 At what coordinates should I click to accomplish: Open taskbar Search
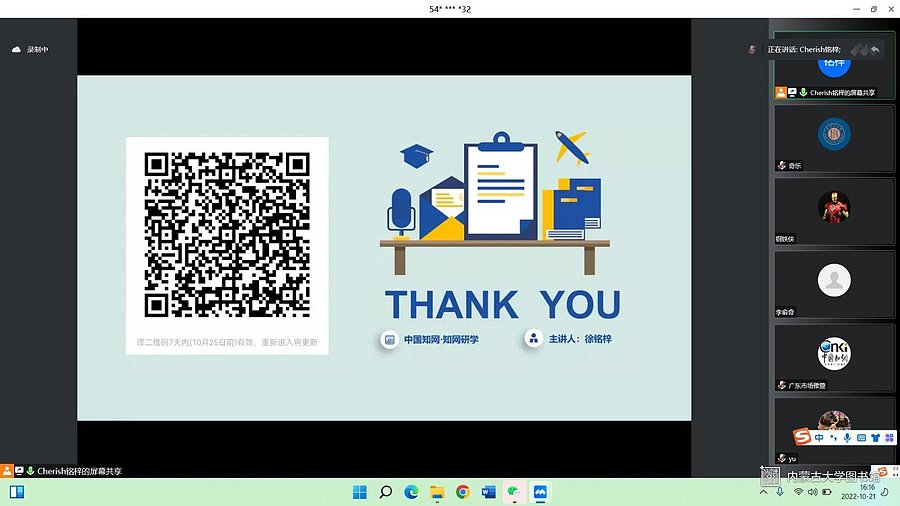386,492
